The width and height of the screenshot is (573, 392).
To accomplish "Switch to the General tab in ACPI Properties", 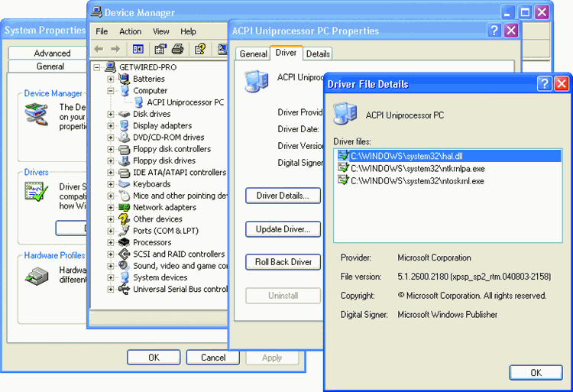I will click(253, 54).
